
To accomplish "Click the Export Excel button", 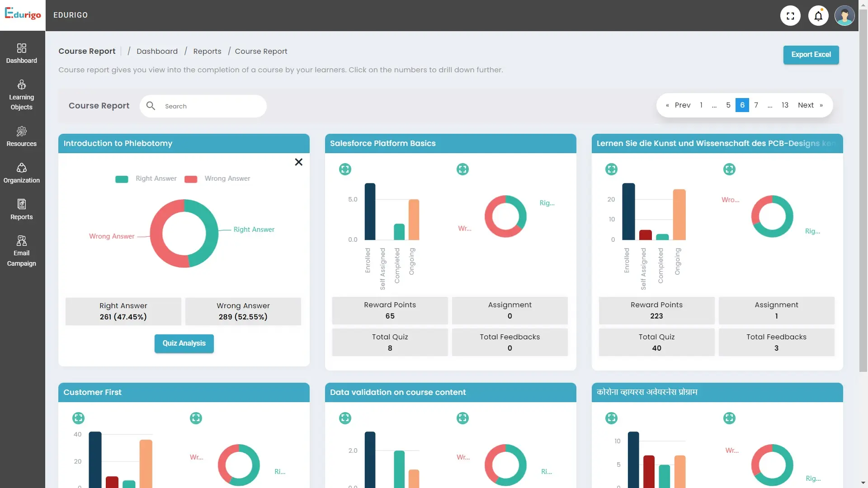I will [811, 55].
